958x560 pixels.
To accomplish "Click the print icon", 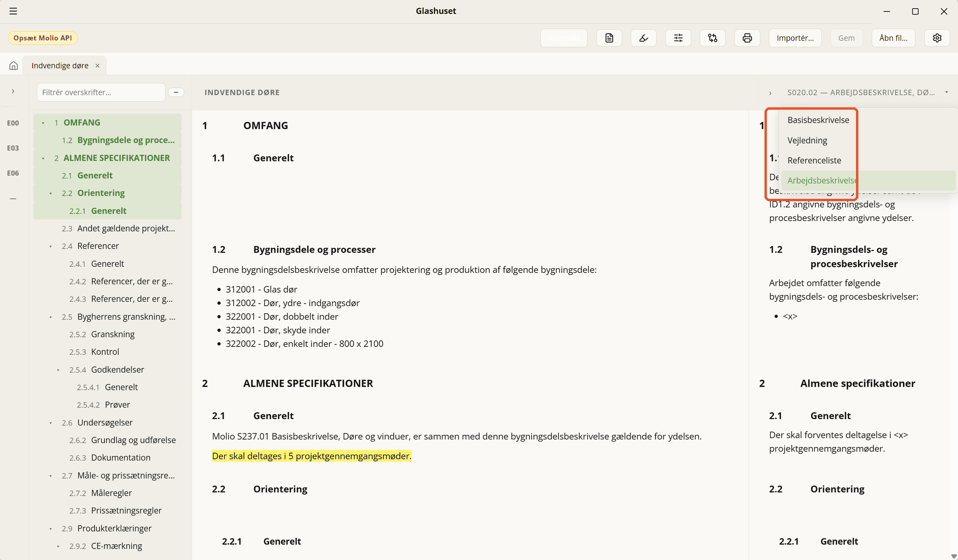I will [747, 38].
